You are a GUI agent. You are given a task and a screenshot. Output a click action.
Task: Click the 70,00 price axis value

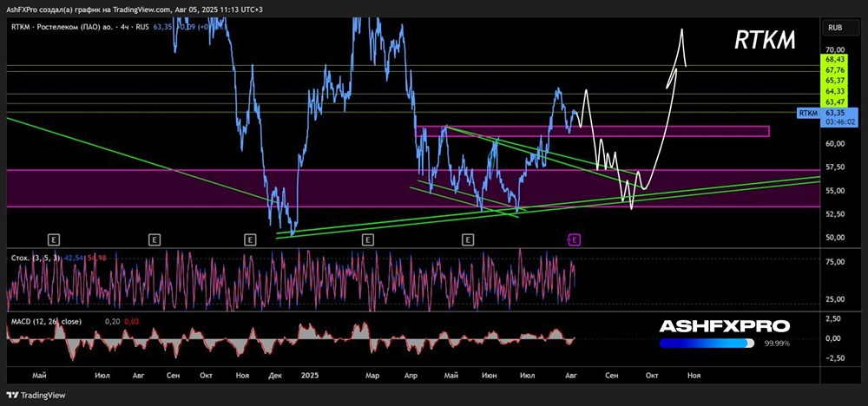pos(834,49)
